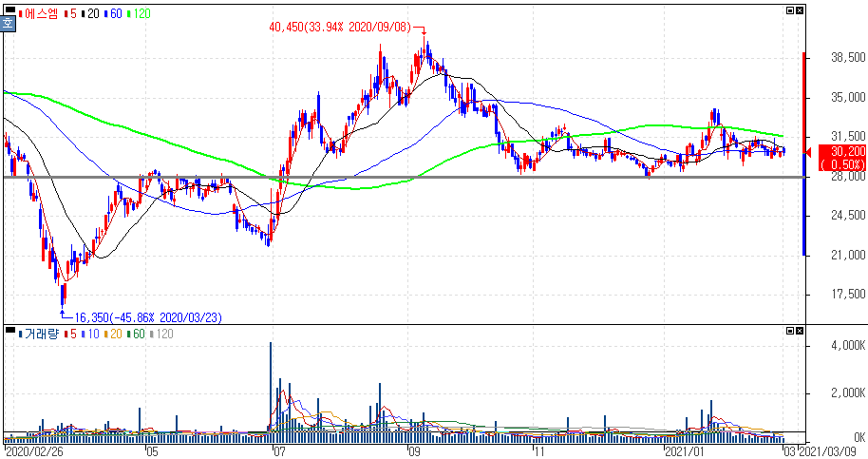
Task: Maximize the price chart panel
Action: click(x=790, y=10)
